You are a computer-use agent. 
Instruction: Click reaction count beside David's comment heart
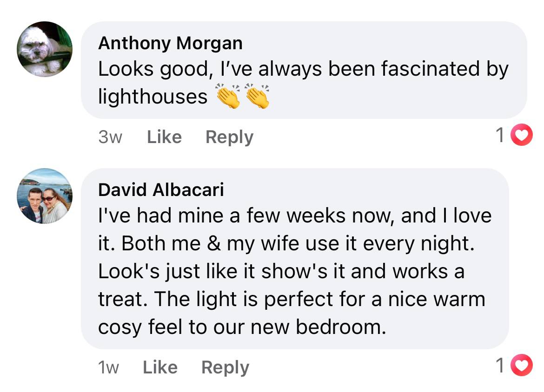click(500, 366)
